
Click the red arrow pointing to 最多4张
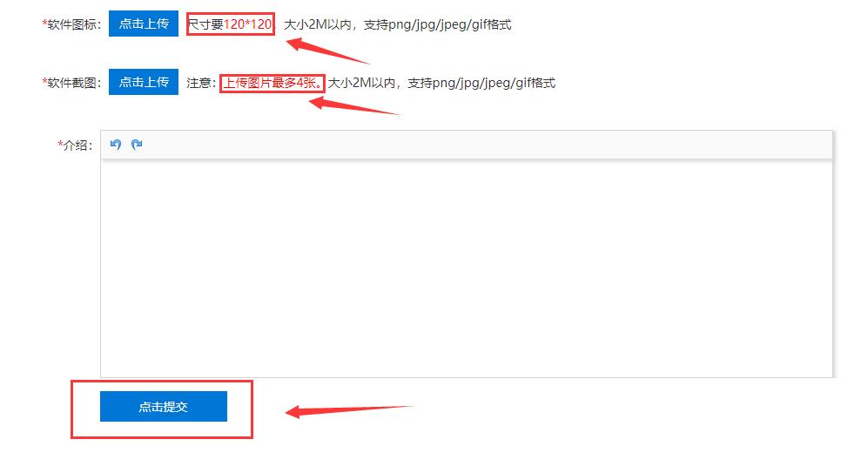354,105
